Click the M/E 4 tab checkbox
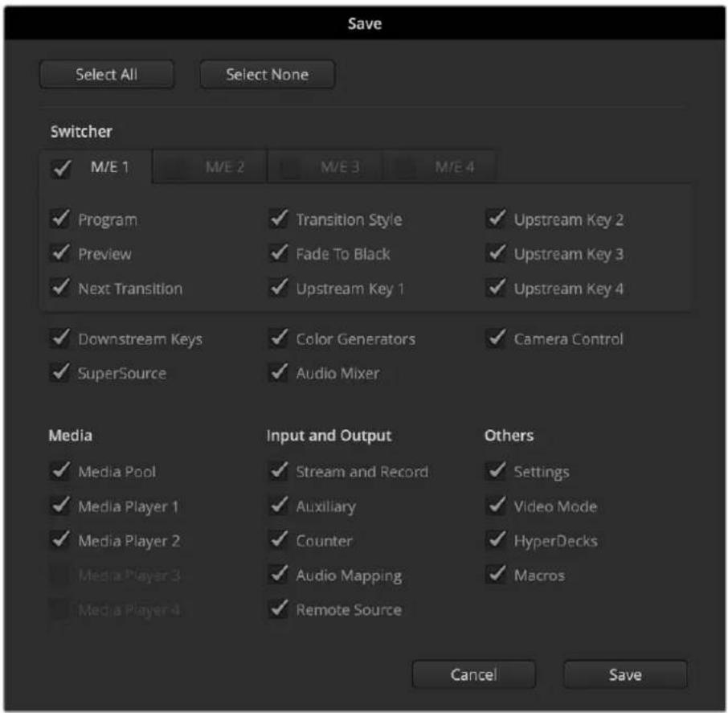The image size is (728, 713). coord(407,168)
